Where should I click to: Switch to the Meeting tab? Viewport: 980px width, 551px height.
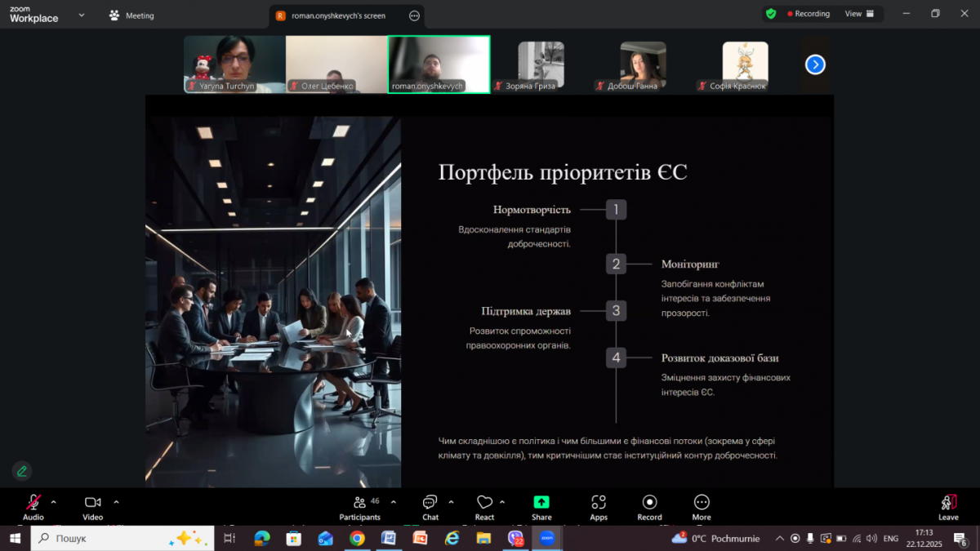point(131,16)
